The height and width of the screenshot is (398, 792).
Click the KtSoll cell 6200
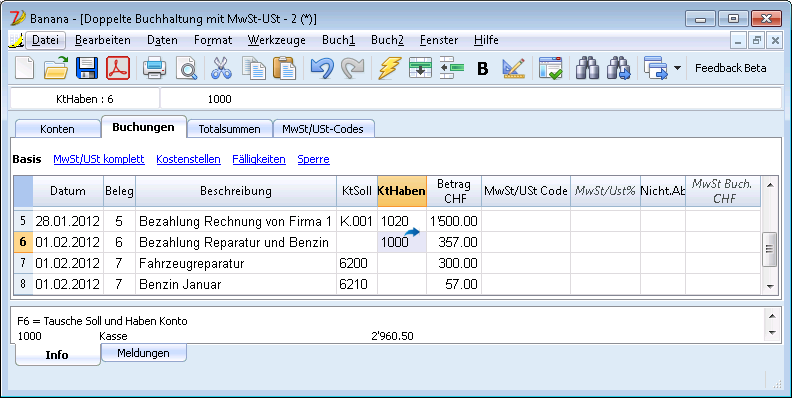(x=357, y=263)
